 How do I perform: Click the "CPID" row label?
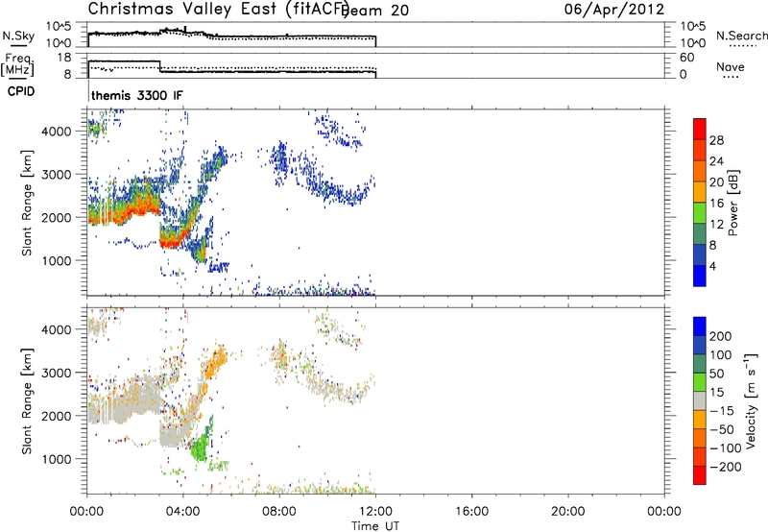pos(21,91)
